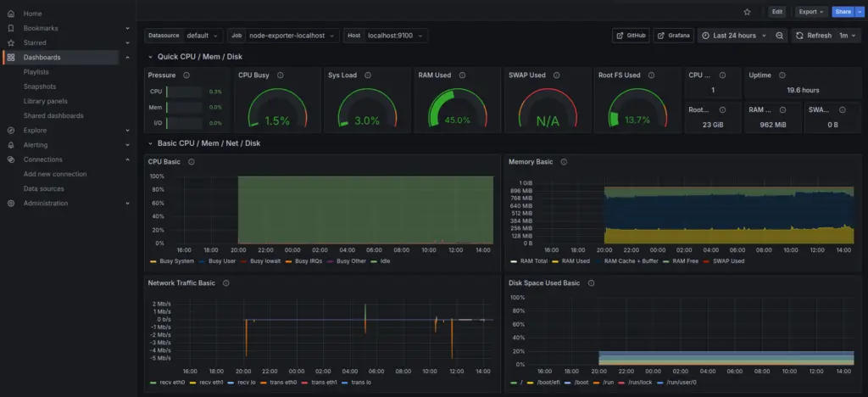This screenshot has width=868, height=397.
Task: Click the RAM Used 45.0% gauge
Action: [x=457, y=109]
